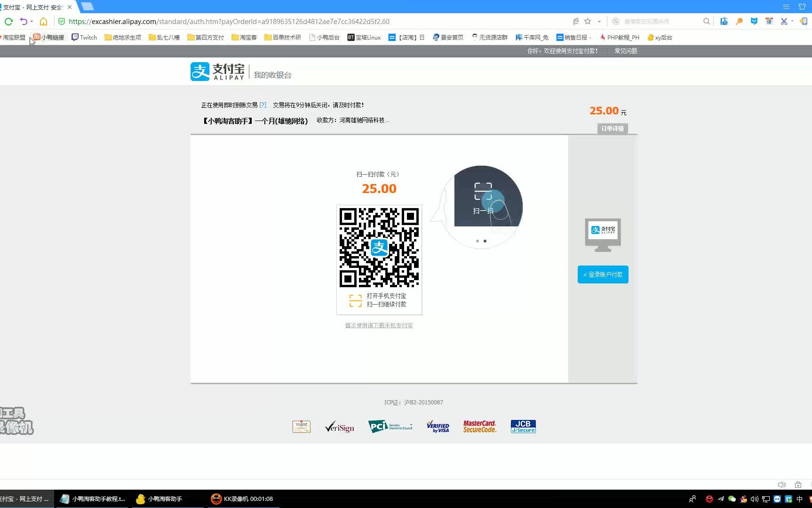The width and height of the screenshot is (812, 508).
Task: Click the 登录账户付款 button
Action: (603, 274)
